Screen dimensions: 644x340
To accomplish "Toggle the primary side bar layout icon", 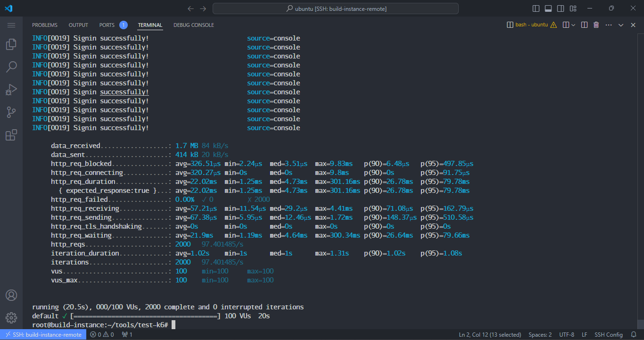I will (536, 8).
